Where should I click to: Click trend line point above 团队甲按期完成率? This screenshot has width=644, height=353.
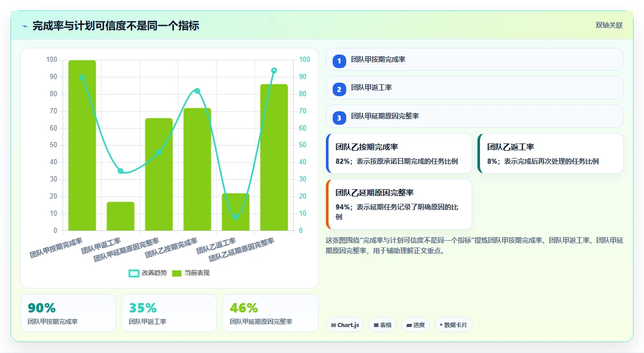coord(82,77)
